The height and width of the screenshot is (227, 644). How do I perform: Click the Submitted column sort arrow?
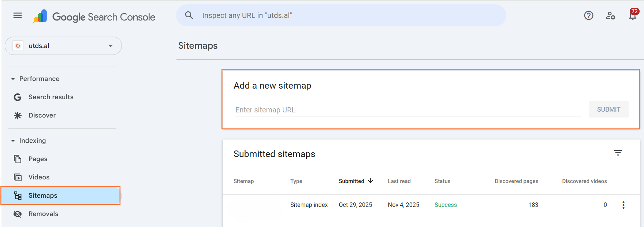coord(371,181)
